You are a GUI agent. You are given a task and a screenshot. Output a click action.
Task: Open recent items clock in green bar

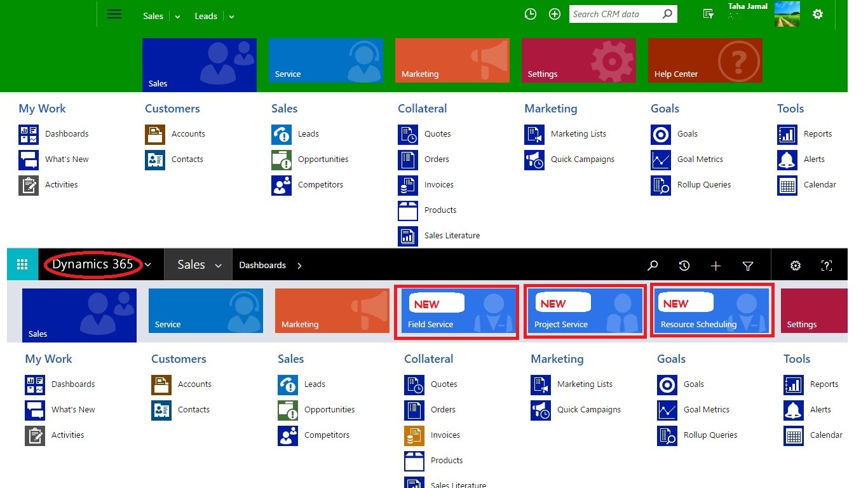(530, 14)
